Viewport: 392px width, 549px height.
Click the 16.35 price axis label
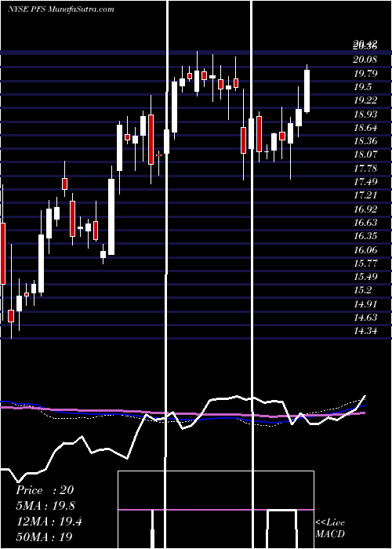coord(365,236)
